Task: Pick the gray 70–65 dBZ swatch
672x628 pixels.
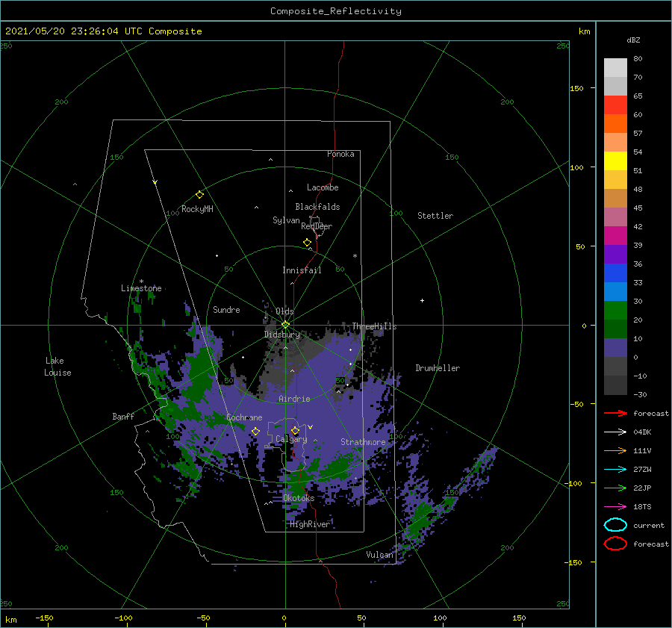Action: tap(615, 86)
